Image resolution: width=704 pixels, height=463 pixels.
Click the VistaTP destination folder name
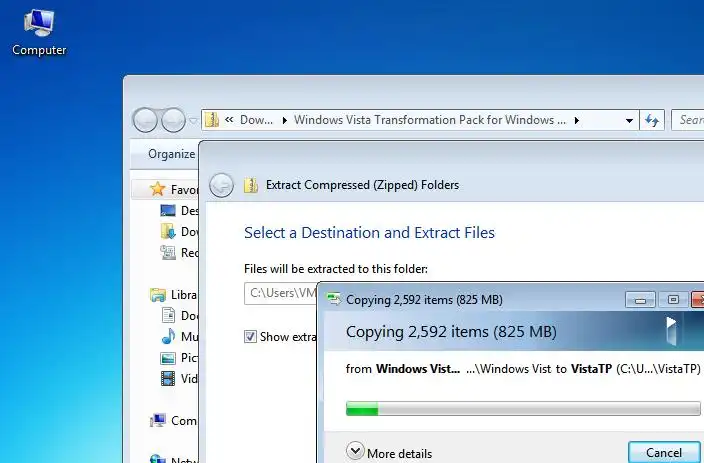coord(591,369)
